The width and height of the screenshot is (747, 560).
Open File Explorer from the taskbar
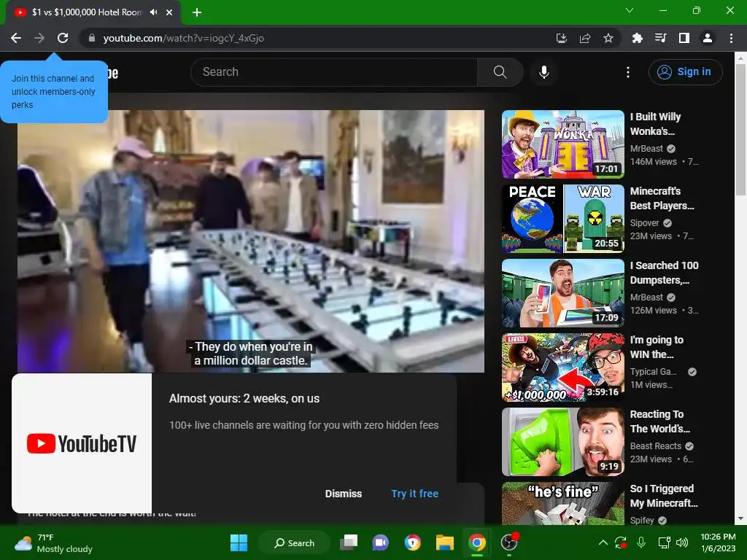tap(444, 542)
